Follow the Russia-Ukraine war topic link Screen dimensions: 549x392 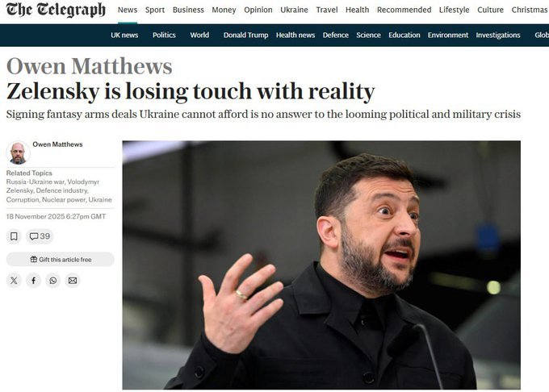pos(35,181)
